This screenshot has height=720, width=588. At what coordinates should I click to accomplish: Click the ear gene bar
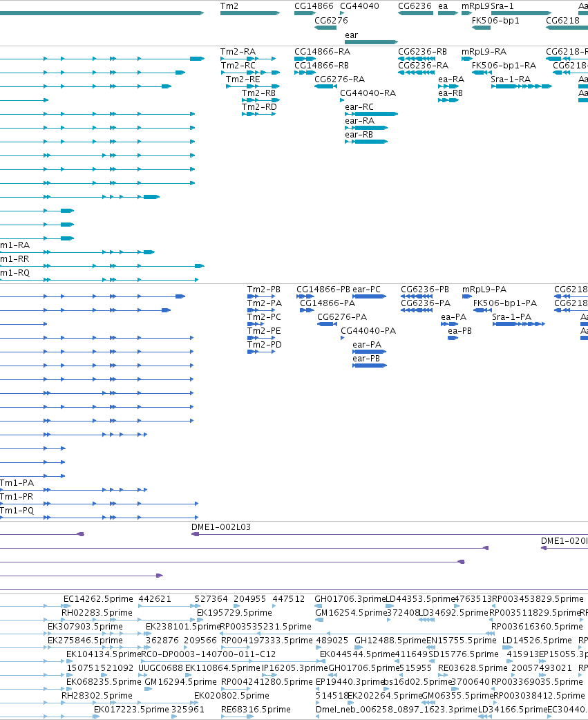click(371, 42)
